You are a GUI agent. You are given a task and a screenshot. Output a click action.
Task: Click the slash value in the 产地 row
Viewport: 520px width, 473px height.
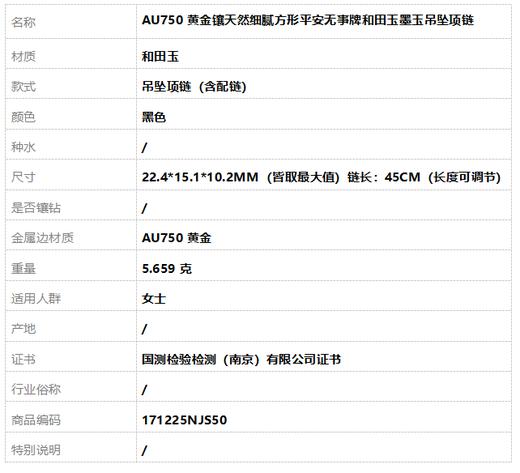point(144,330)
